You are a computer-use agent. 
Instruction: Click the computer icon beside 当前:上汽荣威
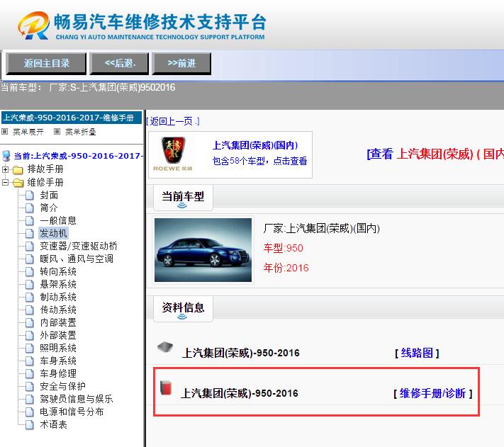click(6, 156)
